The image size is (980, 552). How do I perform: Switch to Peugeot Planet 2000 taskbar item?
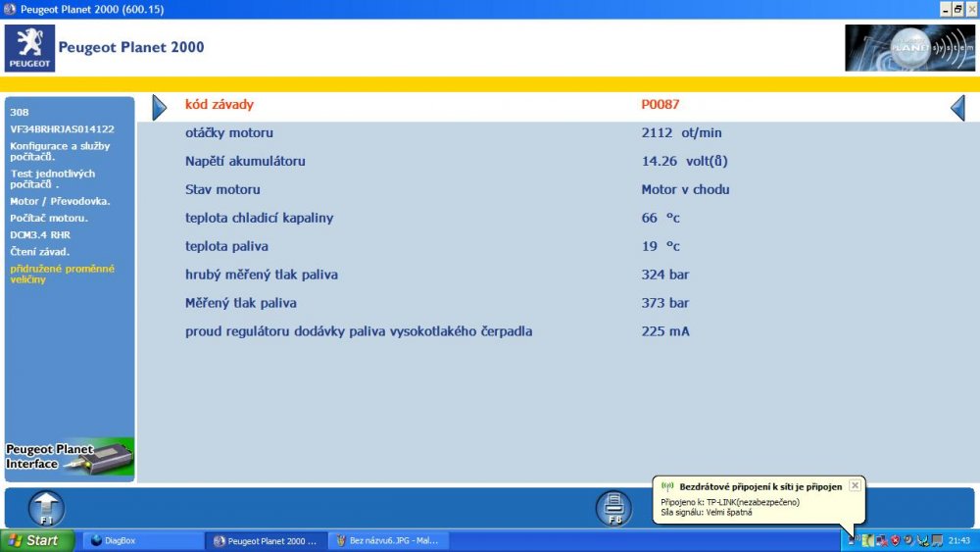click(x=267, y=541)
